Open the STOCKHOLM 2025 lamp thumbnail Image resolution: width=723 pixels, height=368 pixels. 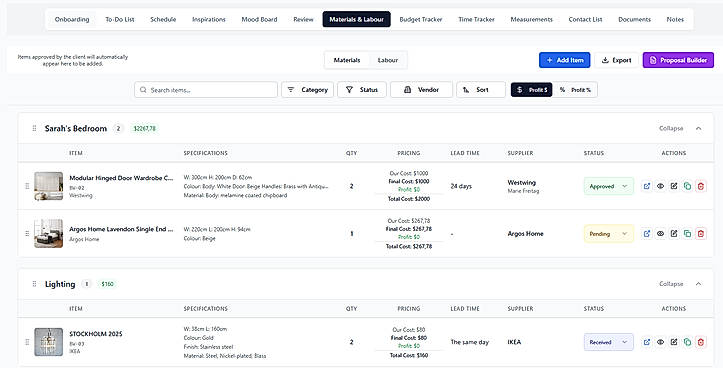point(48,342)
